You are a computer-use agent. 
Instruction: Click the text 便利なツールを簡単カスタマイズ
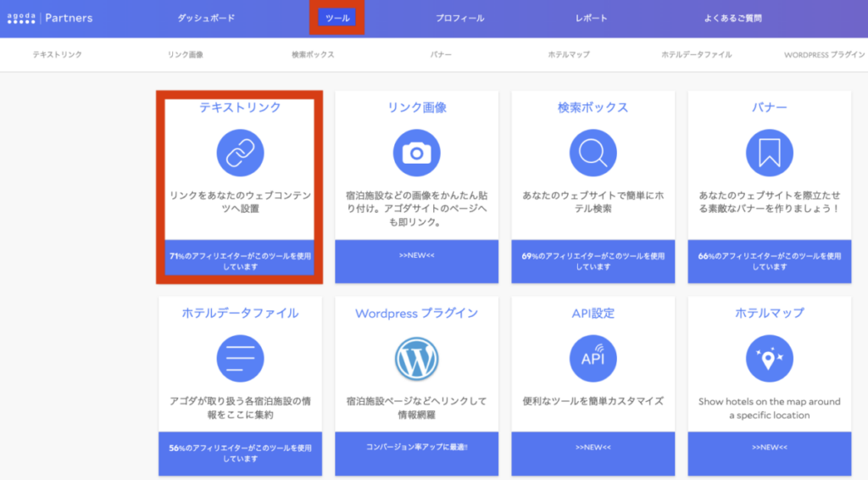click(x=593, y=401)
